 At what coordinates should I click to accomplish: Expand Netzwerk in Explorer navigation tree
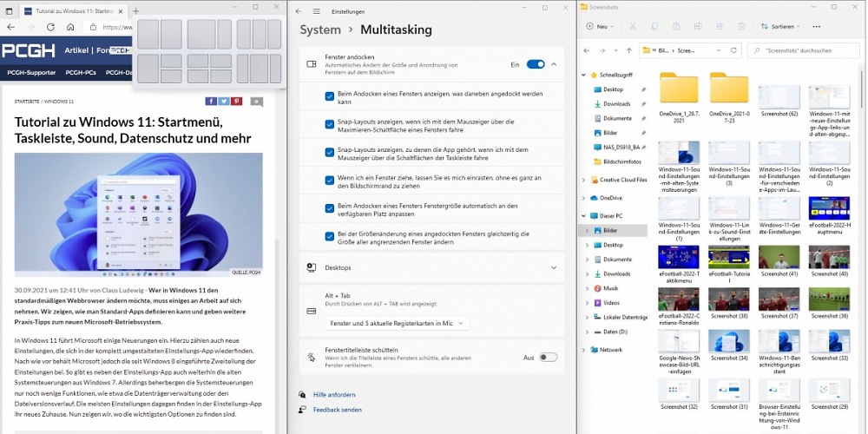[583, 350]
